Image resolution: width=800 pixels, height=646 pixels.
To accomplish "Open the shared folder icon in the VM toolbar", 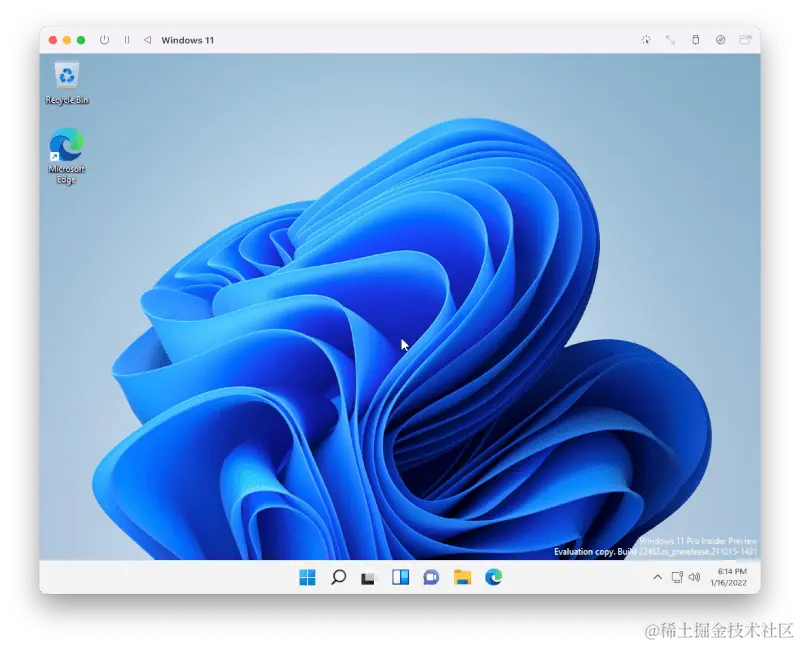I will tap(745, 40).
